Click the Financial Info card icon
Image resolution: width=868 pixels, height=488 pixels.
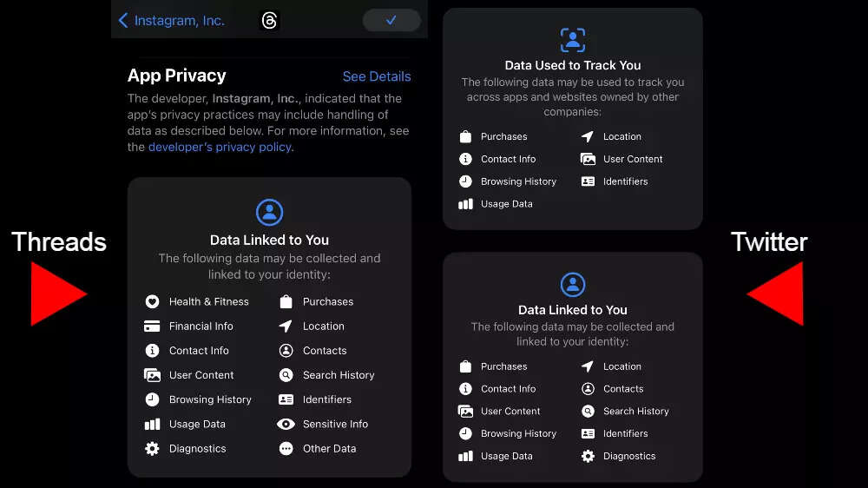click(x=152, y=326)
